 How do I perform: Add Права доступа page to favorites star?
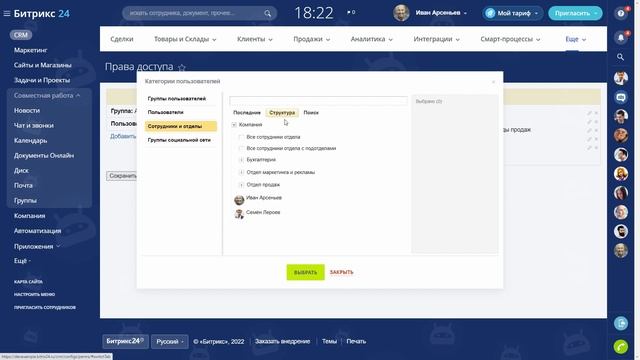click(182, 67)
